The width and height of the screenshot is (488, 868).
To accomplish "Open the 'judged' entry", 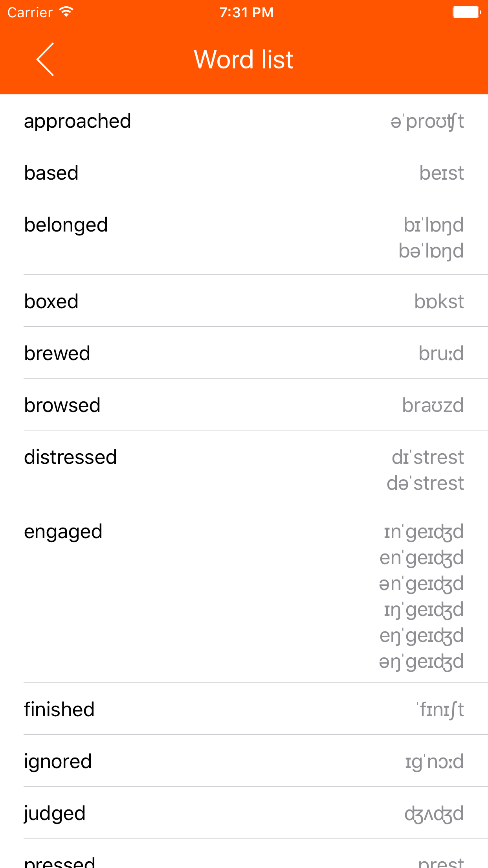I will point(244,813).
